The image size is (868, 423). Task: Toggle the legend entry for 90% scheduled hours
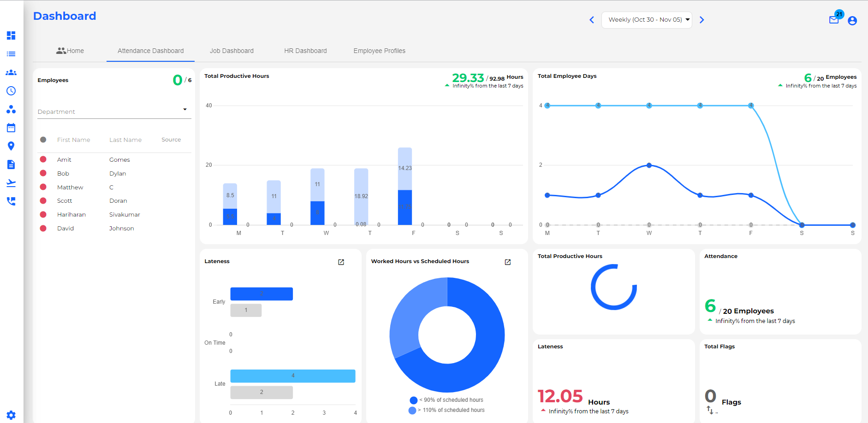click(x=413, y=399)
